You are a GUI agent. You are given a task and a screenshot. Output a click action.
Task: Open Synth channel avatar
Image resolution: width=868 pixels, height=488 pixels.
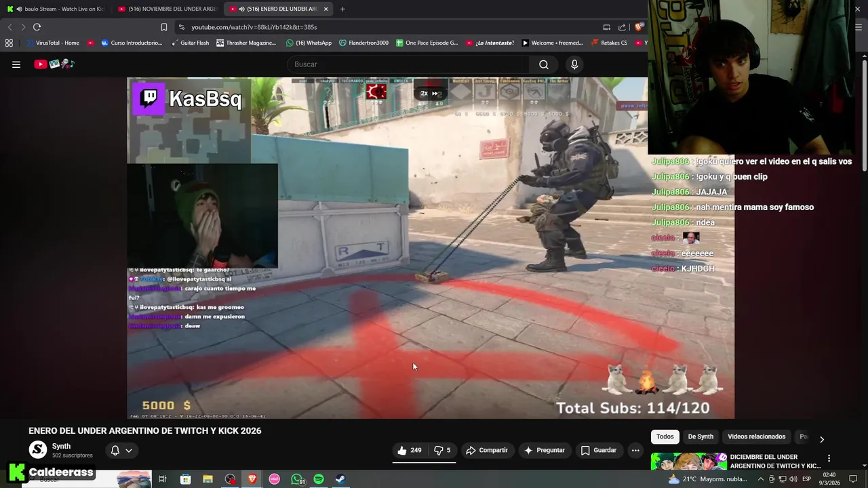tap(38, 449)
